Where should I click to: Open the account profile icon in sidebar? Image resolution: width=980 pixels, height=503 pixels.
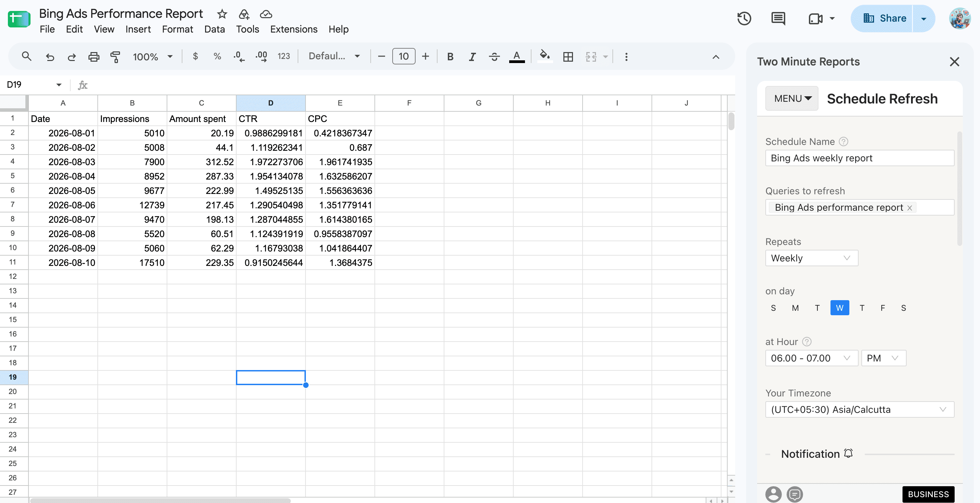click(773, 494)
